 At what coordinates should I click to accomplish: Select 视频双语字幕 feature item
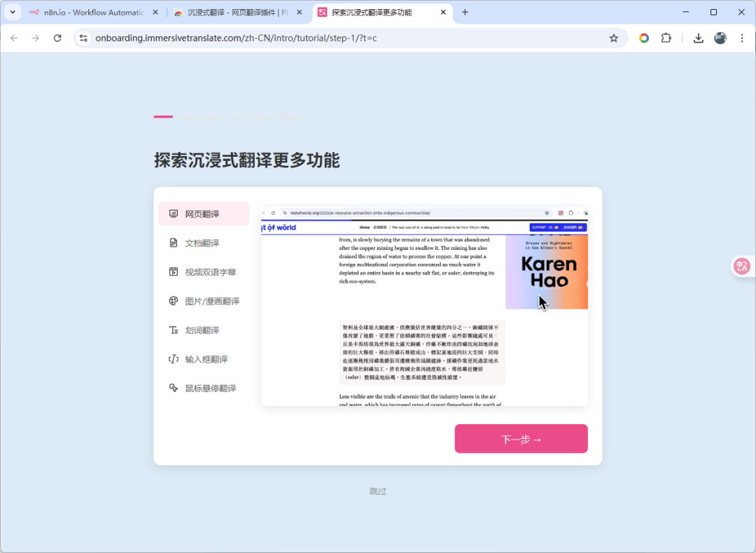(204, 272)
